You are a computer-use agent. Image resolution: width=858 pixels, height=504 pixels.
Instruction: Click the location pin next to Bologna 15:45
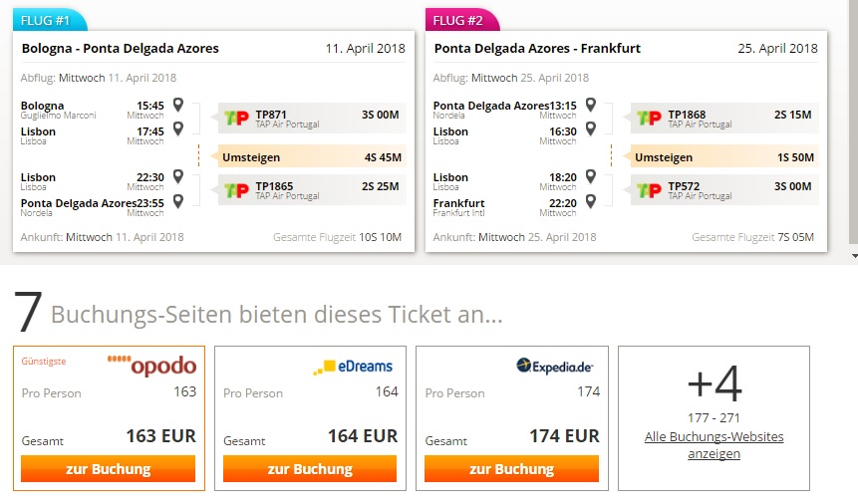(x=177, y=104)
